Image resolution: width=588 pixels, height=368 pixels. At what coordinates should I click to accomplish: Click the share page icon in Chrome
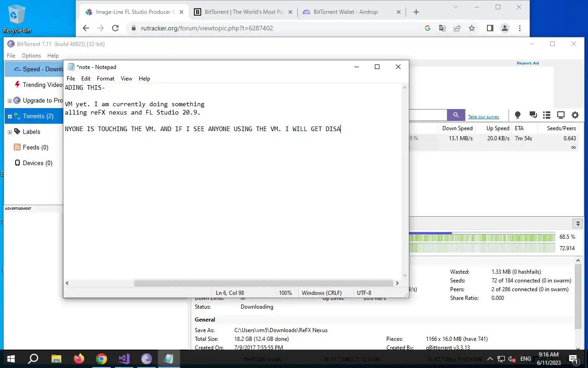tap(457, 28)
